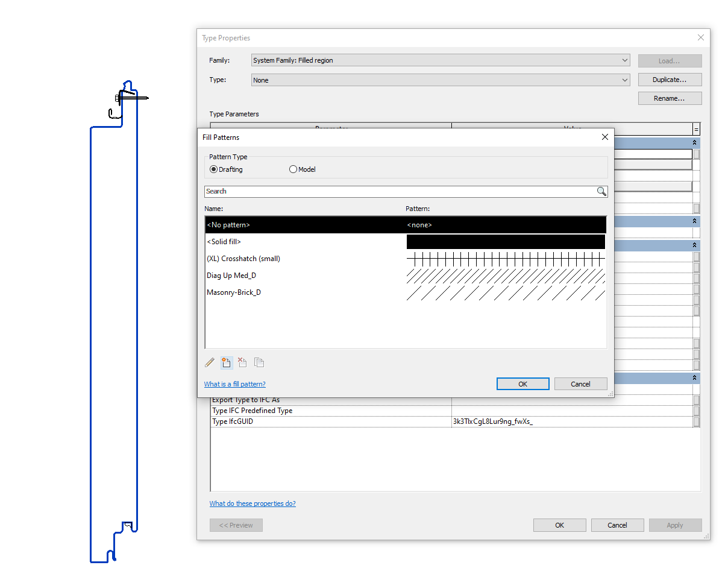Click the Masonry-Brick_D hatch preview
The image size is (728, 571).
tap(506, 292)
